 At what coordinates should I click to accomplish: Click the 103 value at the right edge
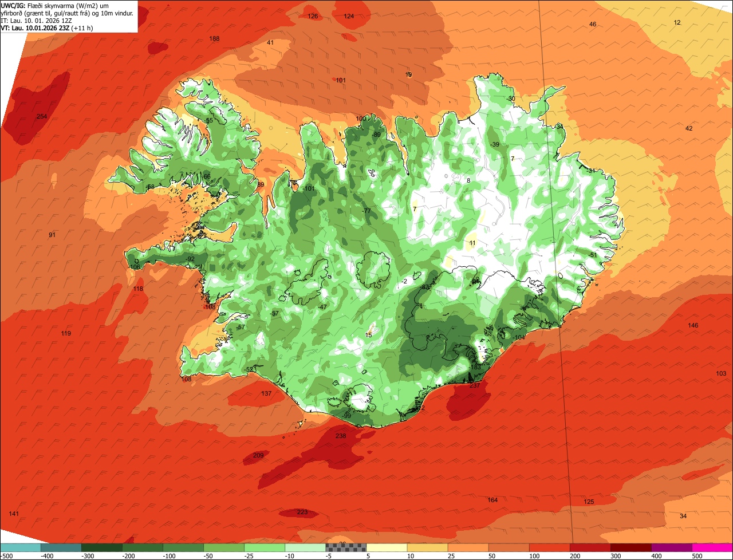click(721, 373)
